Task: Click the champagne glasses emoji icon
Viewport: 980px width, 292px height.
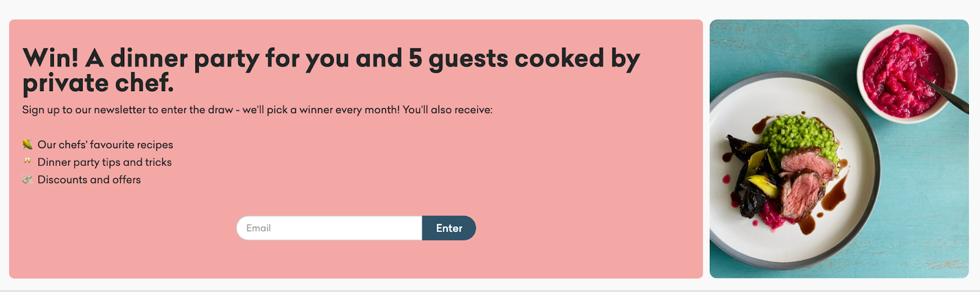Action: click(x=27, y=162)
